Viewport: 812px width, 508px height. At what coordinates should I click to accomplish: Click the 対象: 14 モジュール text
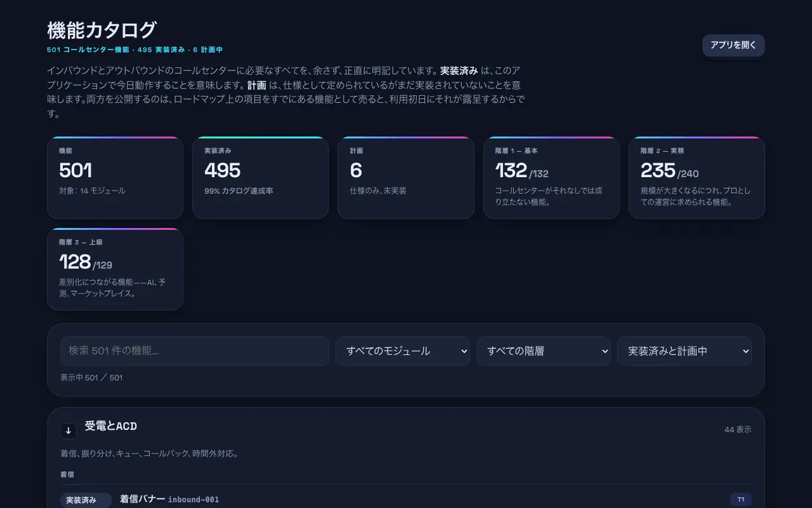[x=92, y=190]
